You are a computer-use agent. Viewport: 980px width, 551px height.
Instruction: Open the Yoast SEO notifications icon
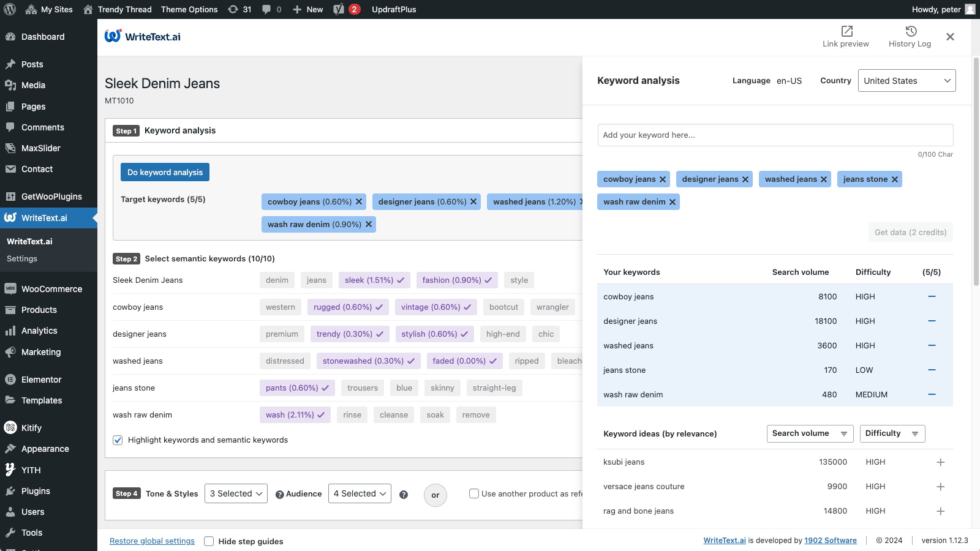[x=343, y=9]
